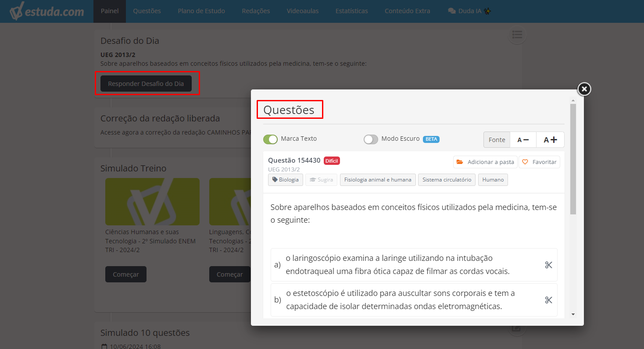
Task: Go to Plano de Estudo
Action: pos(201,11)
